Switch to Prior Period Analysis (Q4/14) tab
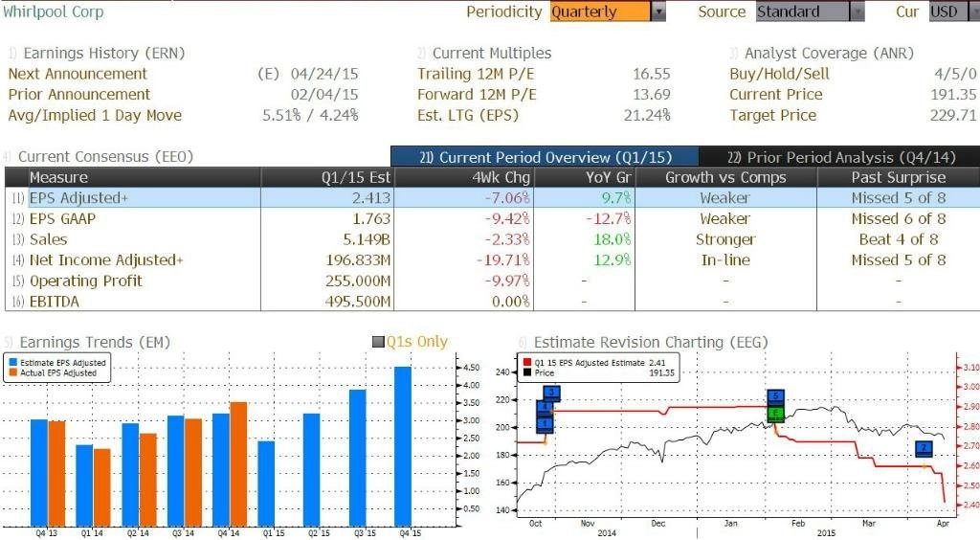 pyautogui.click(x=840, y=157)
